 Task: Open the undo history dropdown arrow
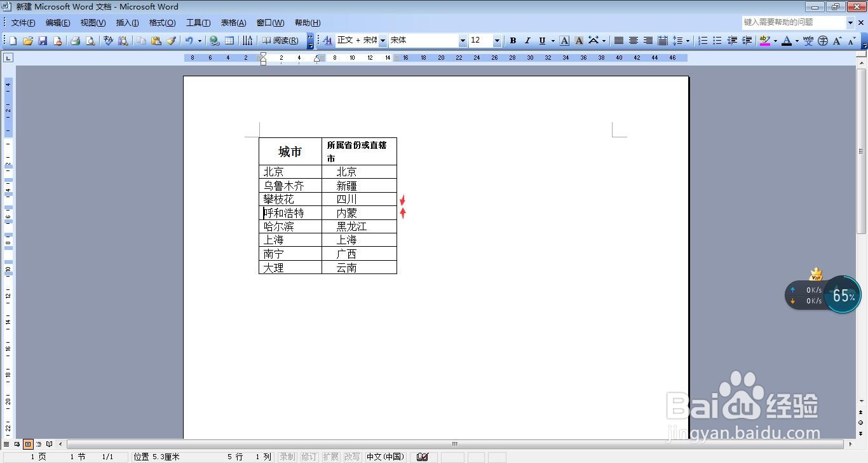tap(200, 41)
